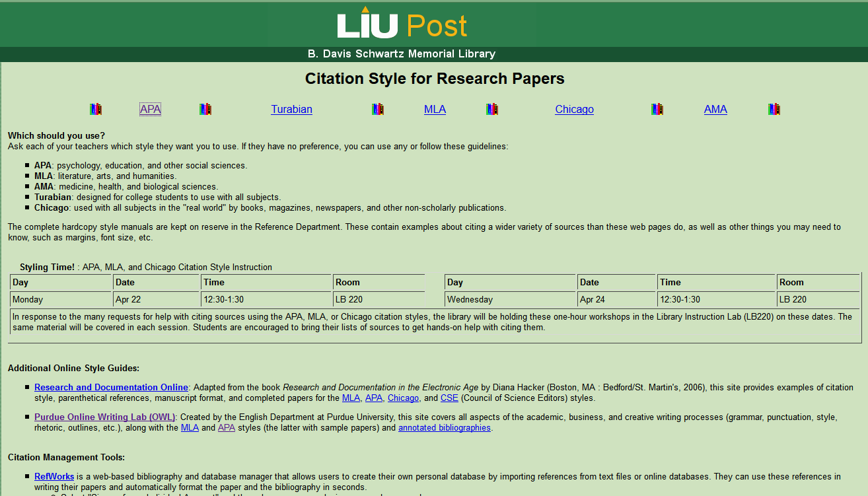Click the B. Davis Schwartz Memorial Library banner text

coord(401,54)
